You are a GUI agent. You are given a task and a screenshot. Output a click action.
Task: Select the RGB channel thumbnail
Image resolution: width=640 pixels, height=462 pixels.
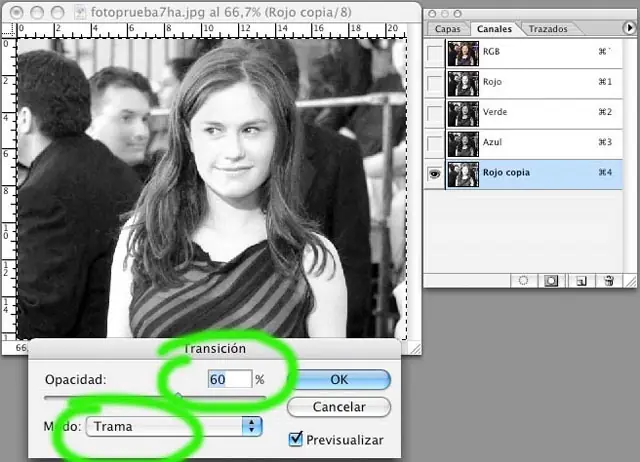coord(463,53)
